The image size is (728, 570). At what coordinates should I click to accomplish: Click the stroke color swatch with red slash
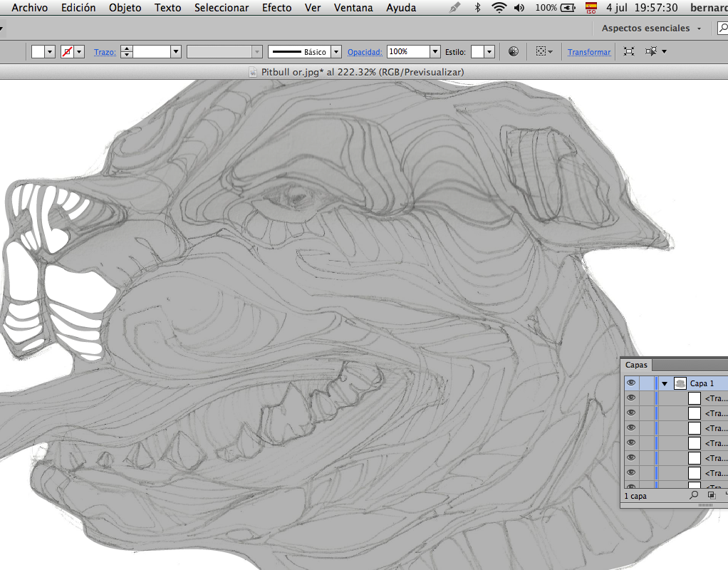click(68, 52)
